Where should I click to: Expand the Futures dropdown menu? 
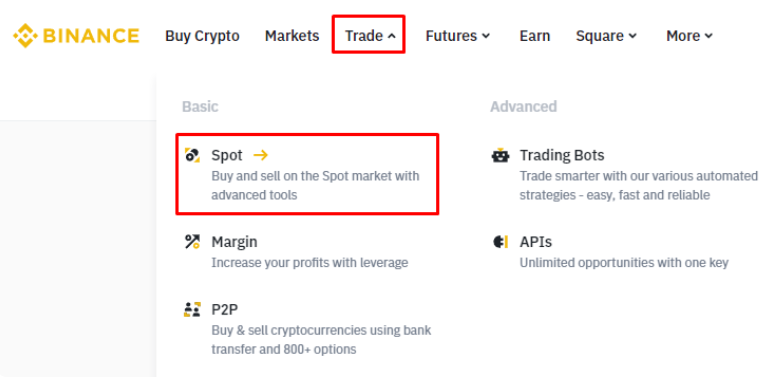point(458,36)
